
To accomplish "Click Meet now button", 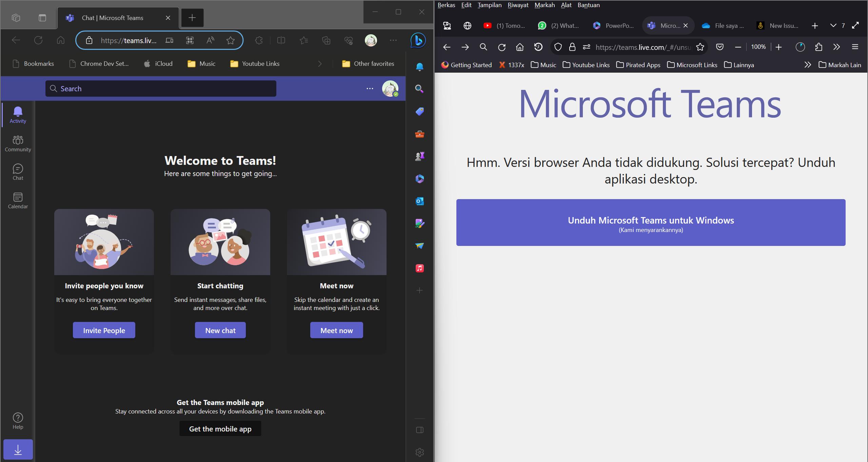I will pos(336,330).
